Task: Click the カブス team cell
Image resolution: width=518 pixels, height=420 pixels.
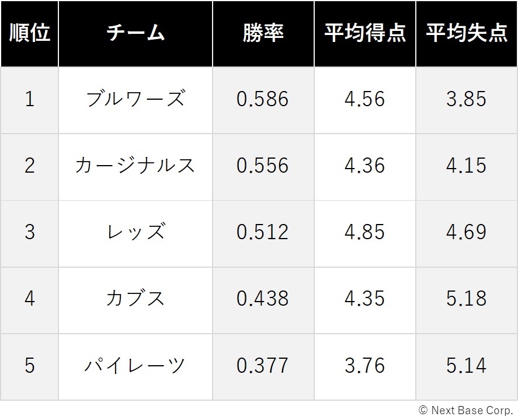Action: [135, 300]
